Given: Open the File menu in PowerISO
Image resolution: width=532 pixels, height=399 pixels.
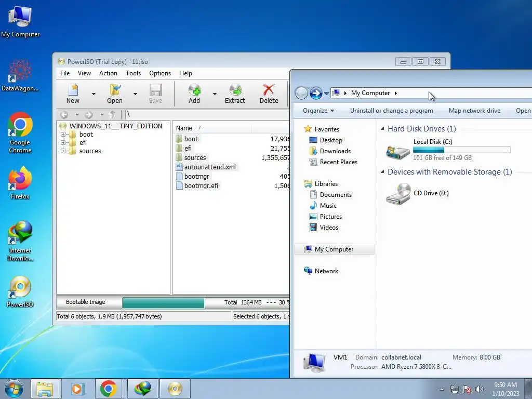Looking at the screenshot, I should (x=65, y=73).
